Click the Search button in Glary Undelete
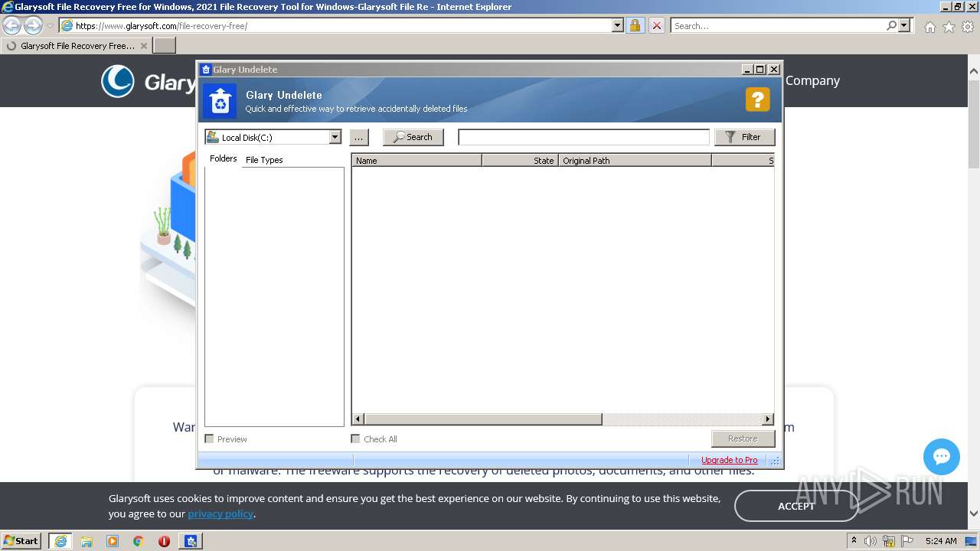 [x=413, y=137]
